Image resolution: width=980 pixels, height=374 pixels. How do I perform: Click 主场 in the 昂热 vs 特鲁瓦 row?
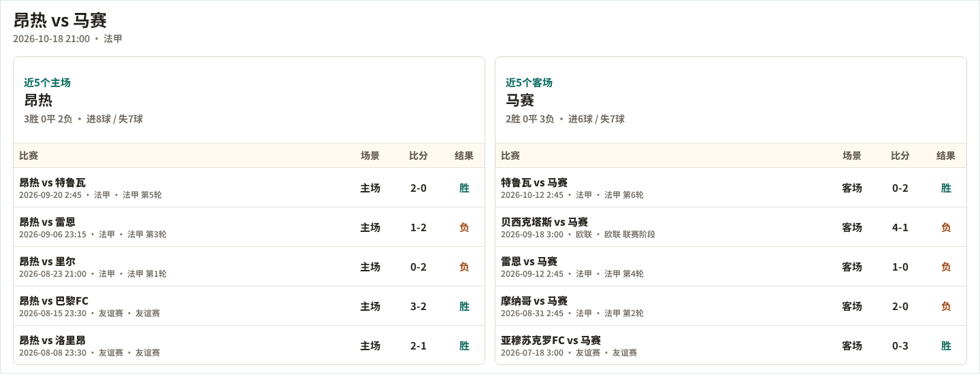coord(370,188)
